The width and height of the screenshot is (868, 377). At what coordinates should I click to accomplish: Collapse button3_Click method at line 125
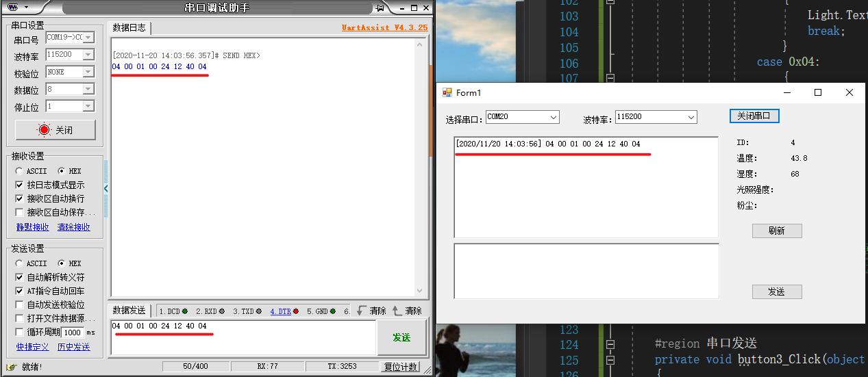[x=610, y=360]
